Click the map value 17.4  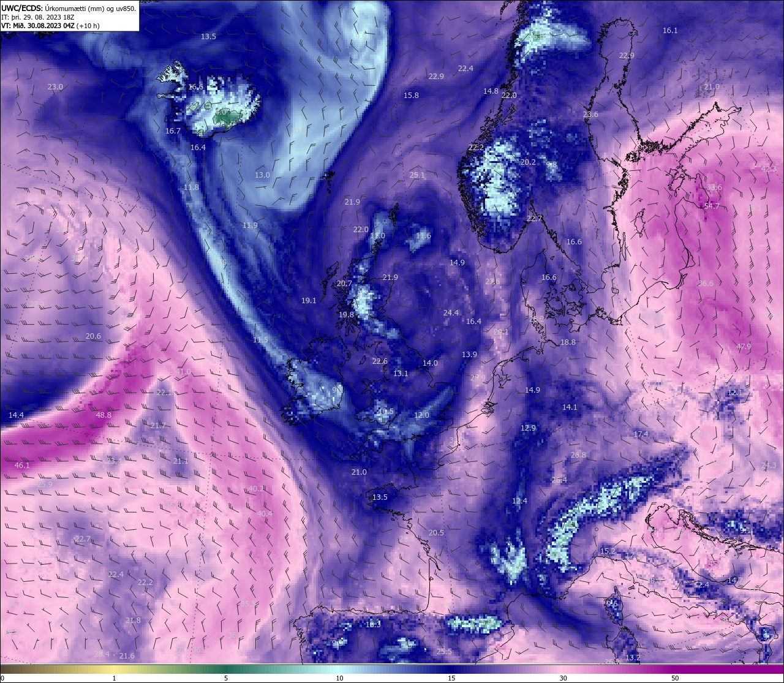[x=641, y=434]
